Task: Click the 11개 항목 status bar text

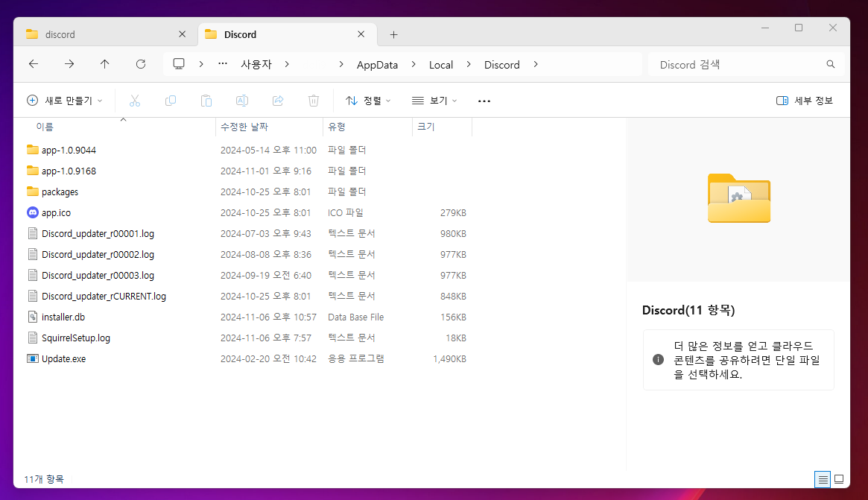Action: point(44,479)
